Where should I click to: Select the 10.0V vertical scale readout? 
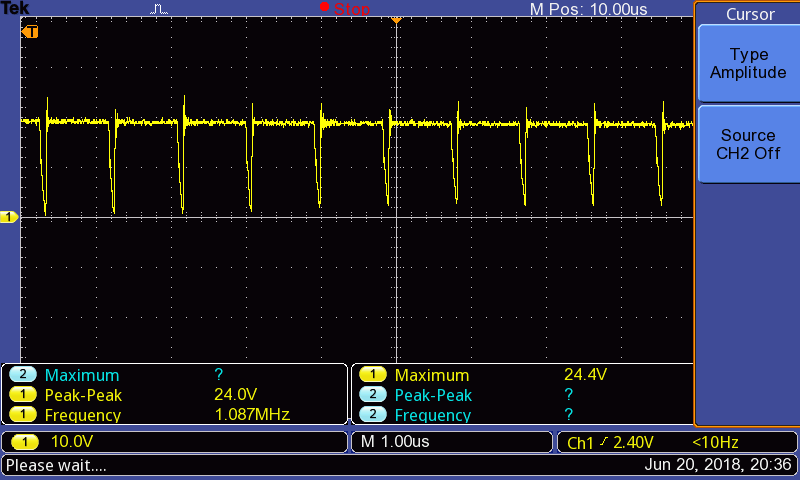coord(71,441)
